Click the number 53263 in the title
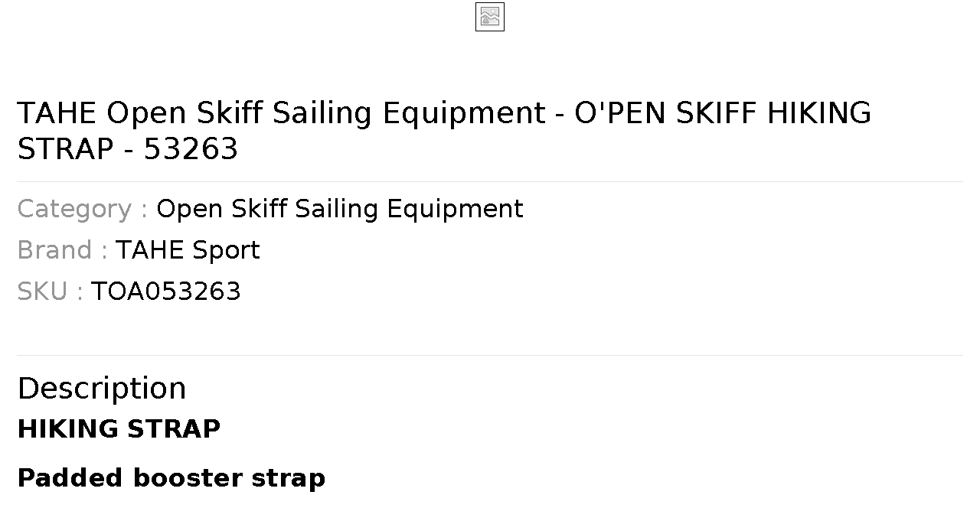This screenshot has height=521, width=980. pyautogui.click(x=191, y=149)
